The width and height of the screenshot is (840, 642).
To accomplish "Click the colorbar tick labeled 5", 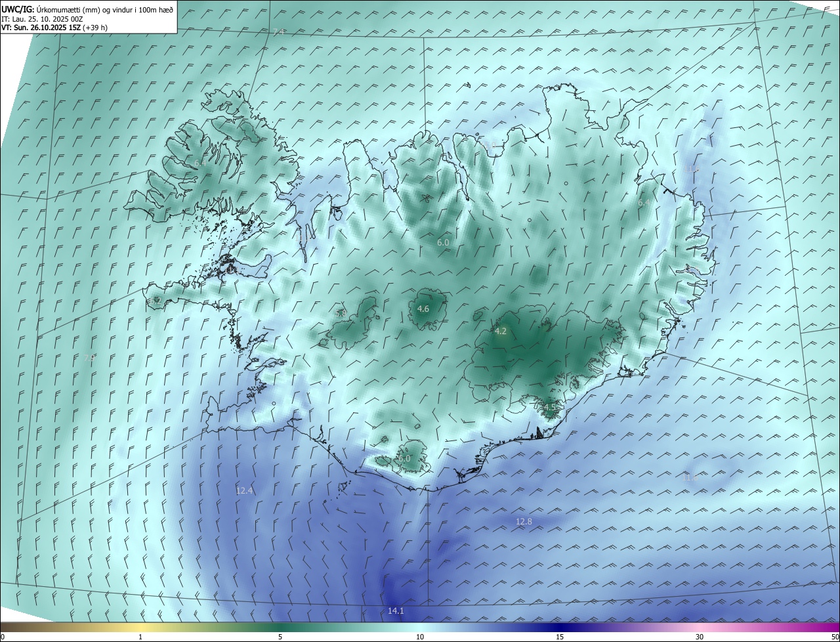I will tap(280, 637).
